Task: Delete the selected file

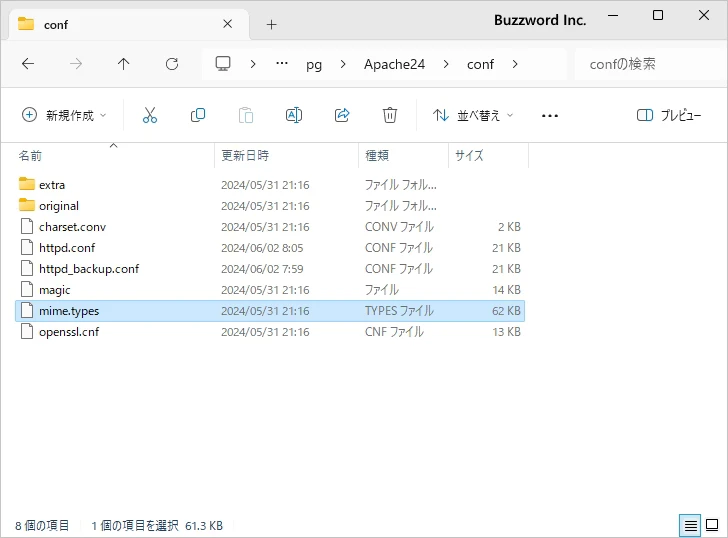Action: pos(390,115)
